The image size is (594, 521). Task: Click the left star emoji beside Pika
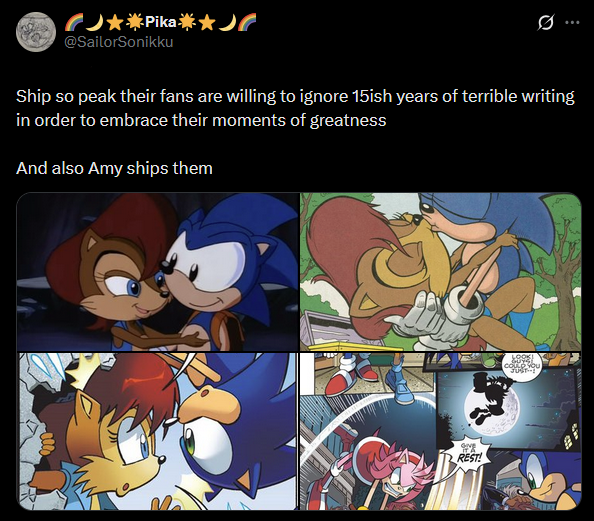pyautogui.click(x=114, y=23)
